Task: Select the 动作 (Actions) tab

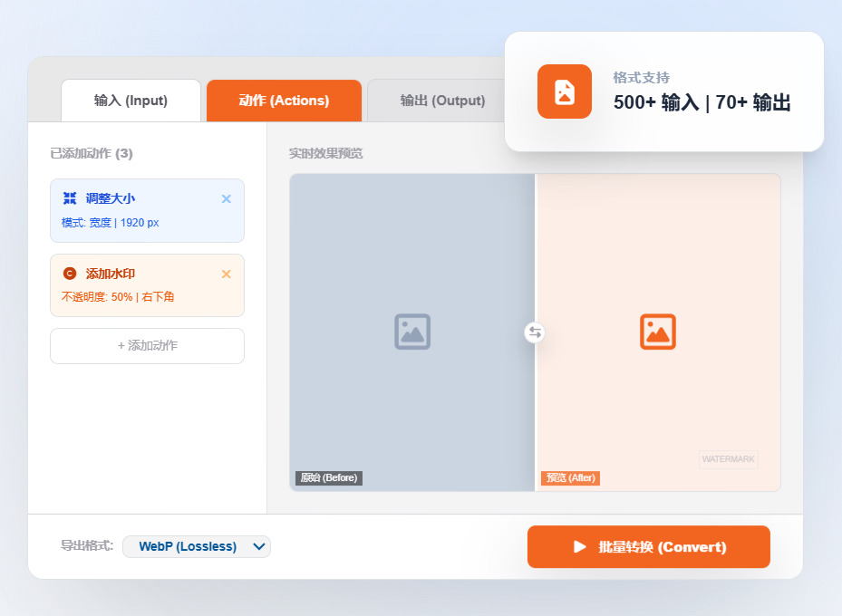Action: coord(284,101)
